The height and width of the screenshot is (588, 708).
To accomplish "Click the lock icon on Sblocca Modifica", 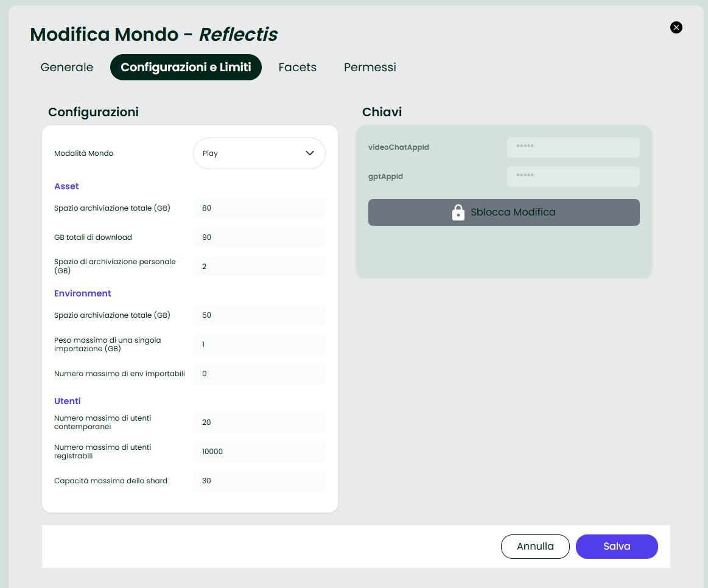I will point(458,212).
